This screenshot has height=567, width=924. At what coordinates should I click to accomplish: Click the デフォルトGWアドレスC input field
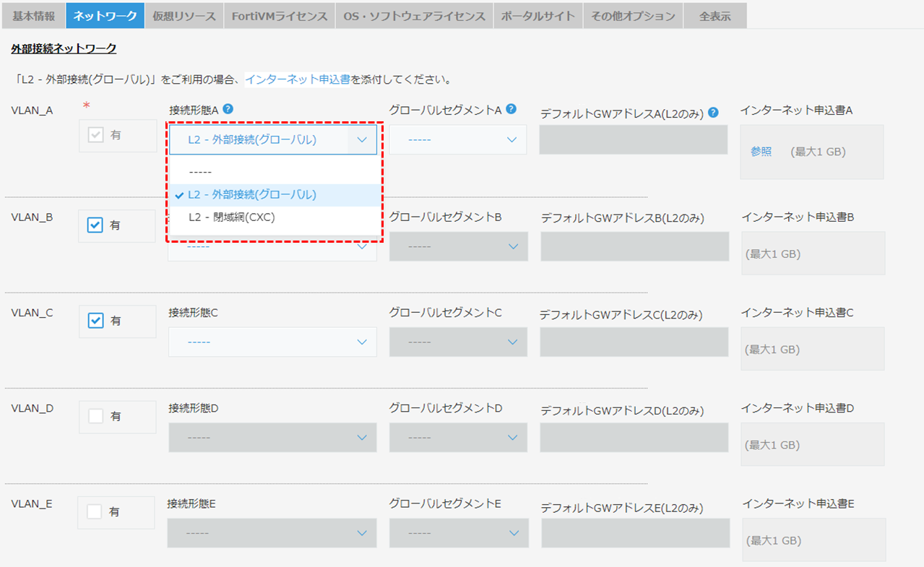pyautogui.click(x=634, y=342)
